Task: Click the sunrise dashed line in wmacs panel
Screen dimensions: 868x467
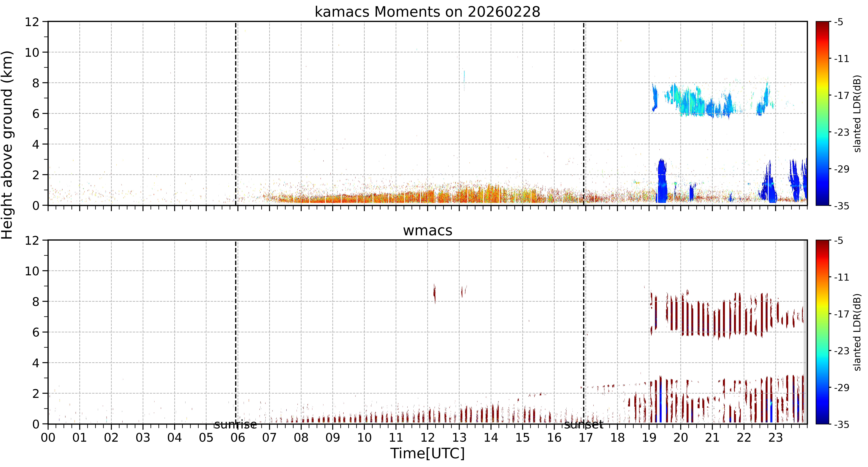Action: click(x=235, y=332)
